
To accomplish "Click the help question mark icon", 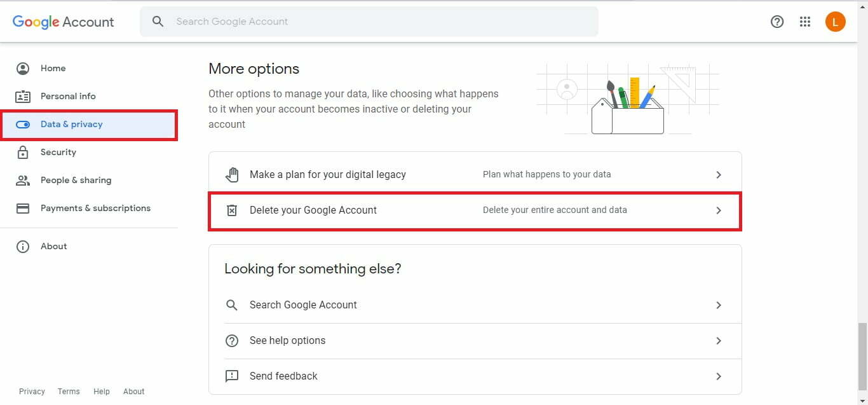I will pos(777,21).
